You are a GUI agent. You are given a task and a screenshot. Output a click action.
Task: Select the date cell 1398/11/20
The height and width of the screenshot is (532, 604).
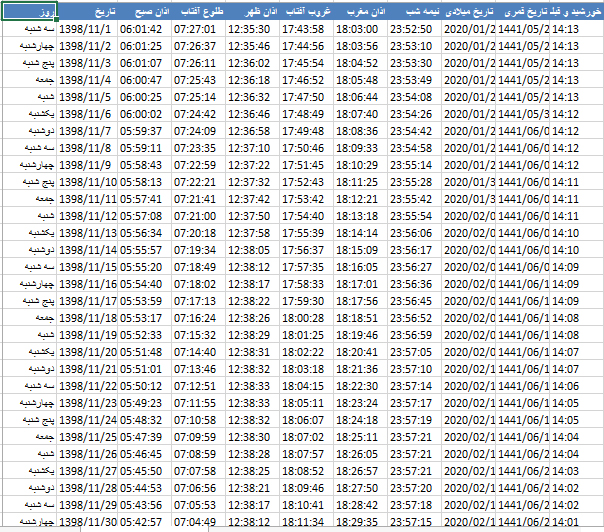coord(87,352)
